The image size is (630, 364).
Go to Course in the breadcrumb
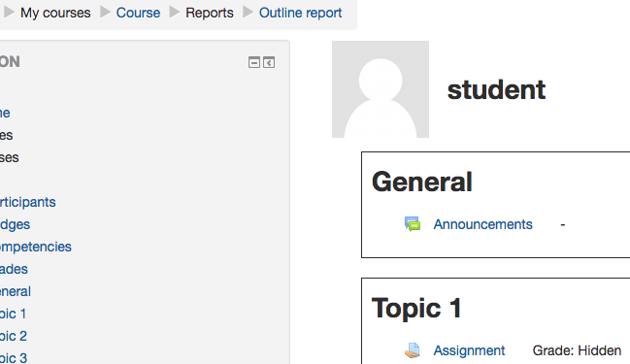pos(138,13)
